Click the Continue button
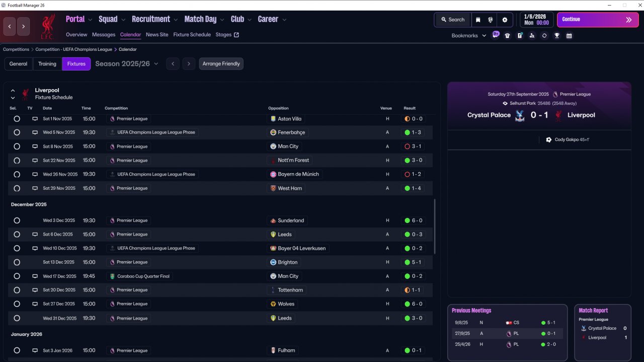The width and height of the screenshot is (644, 362). pos(598,20)
